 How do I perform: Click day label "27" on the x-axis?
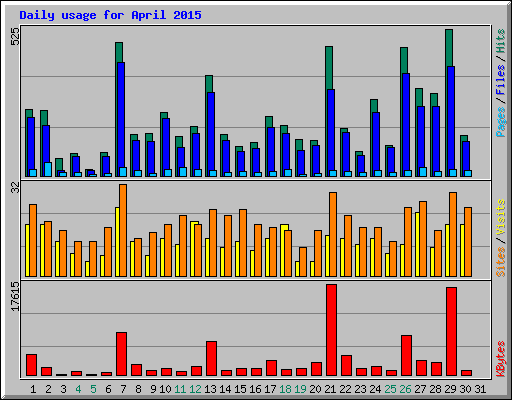click(420, 389)
